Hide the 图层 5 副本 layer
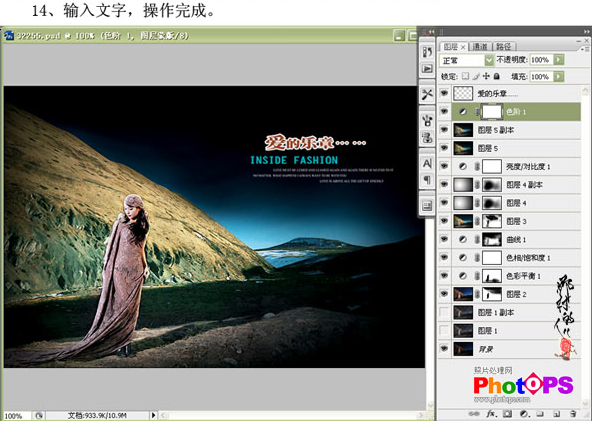 pos(444,130)
